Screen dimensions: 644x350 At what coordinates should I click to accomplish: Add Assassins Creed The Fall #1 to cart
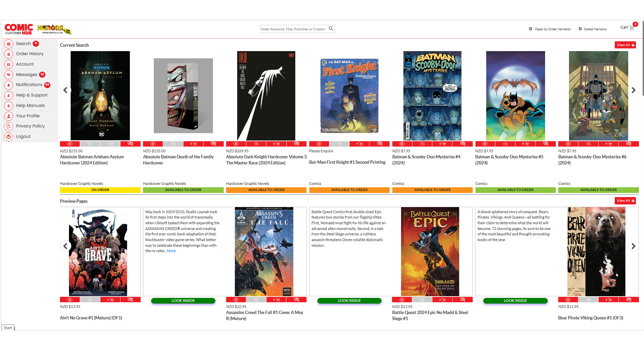pyautogui.click(x=276, y=300)
